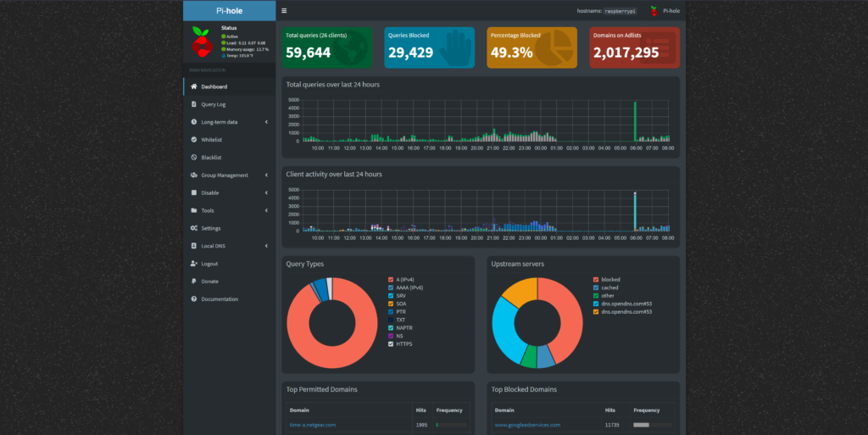The height and width of the screenshot is (435, 868).
Task: Click the Pi-hole raspberry logo in the sidebar
Action: tap(202, 42)
